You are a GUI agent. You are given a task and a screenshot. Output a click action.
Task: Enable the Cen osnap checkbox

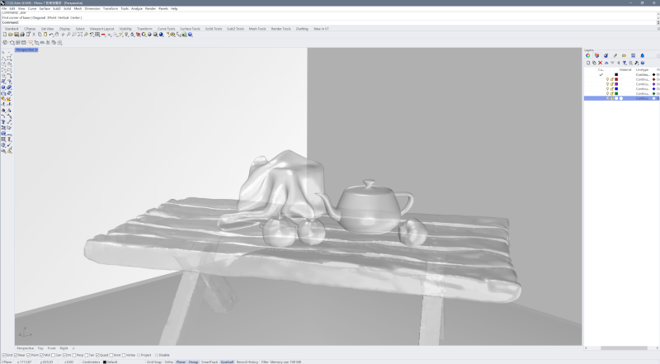(x=53, y=355)
